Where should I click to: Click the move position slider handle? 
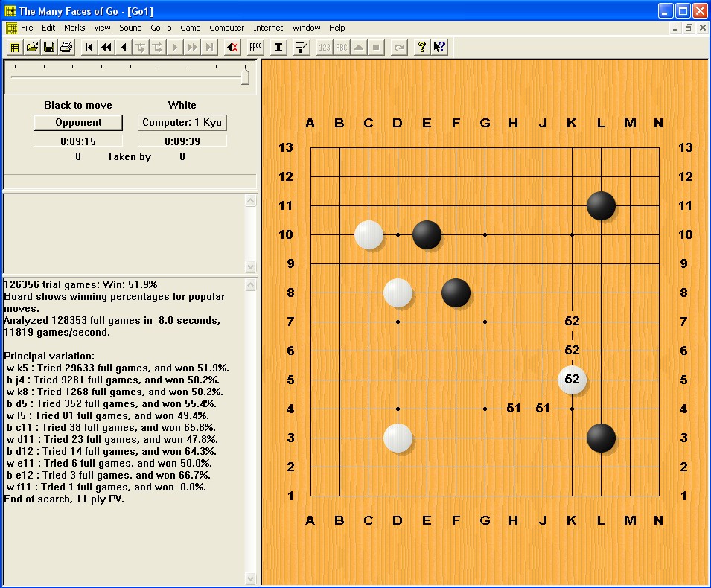point(245,76)
